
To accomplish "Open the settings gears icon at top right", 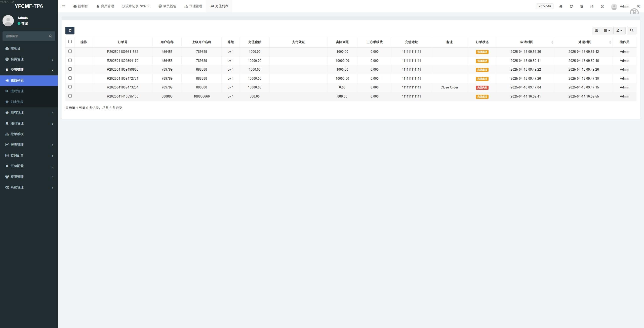I will click(x=638, y=6).
